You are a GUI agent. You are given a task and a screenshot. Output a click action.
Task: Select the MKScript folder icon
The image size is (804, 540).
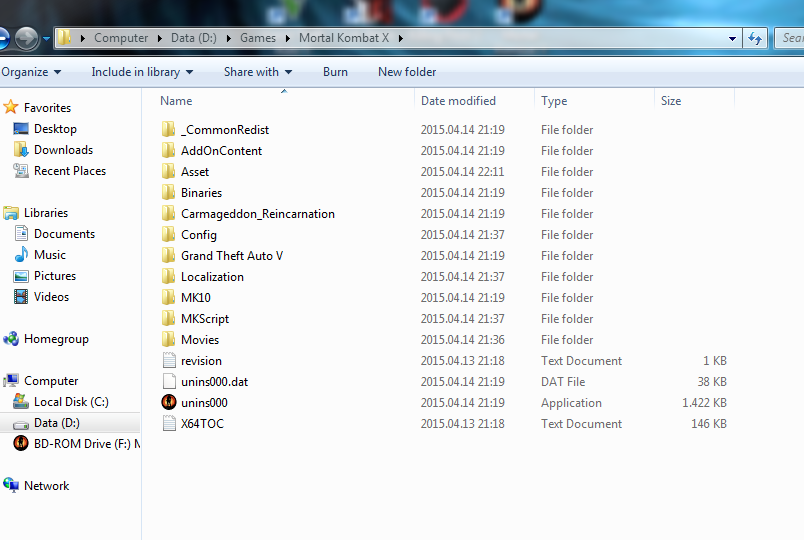click(168, 318)
